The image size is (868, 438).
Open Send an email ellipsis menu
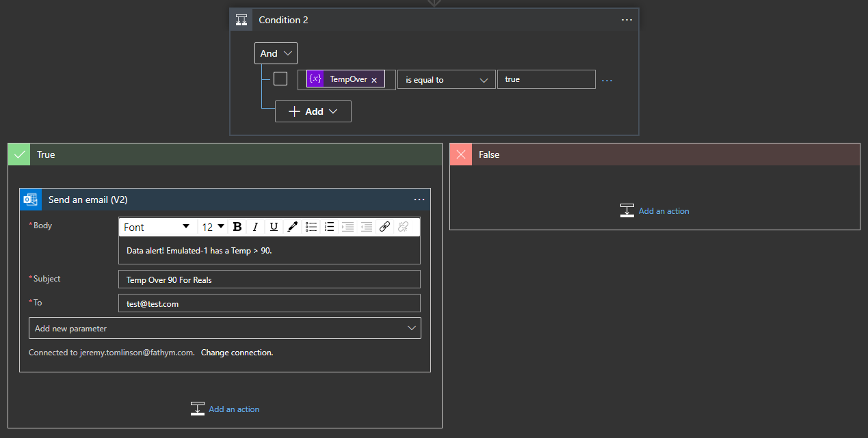[419, 200]
